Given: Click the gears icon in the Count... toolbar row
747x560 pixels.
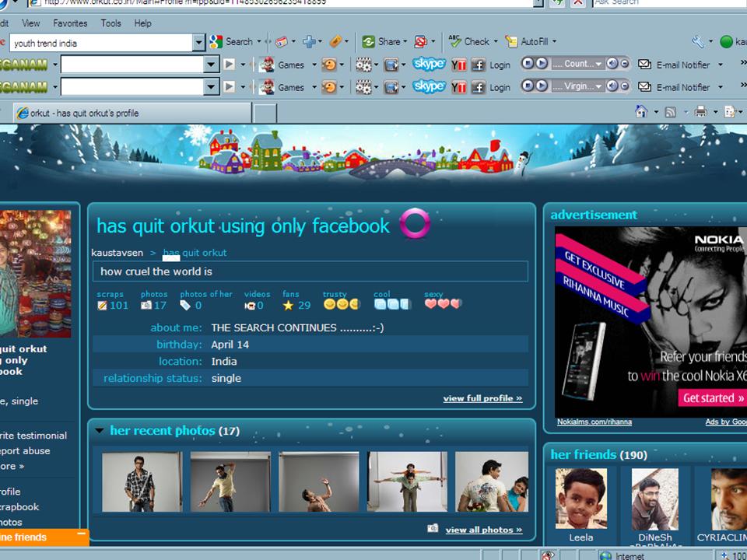Looking at the screenshot, I should [x=363, y=65].
